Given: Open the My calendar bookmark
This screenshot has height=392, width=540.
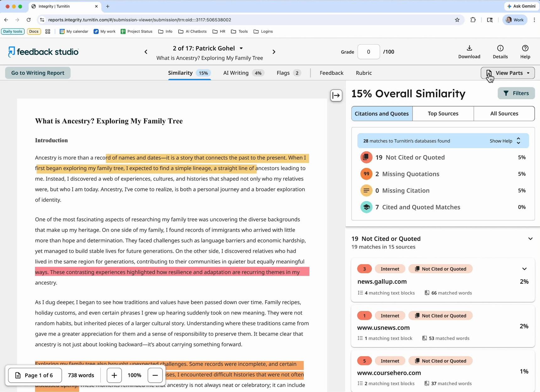Looking at the screenshot, I should 74,31.
